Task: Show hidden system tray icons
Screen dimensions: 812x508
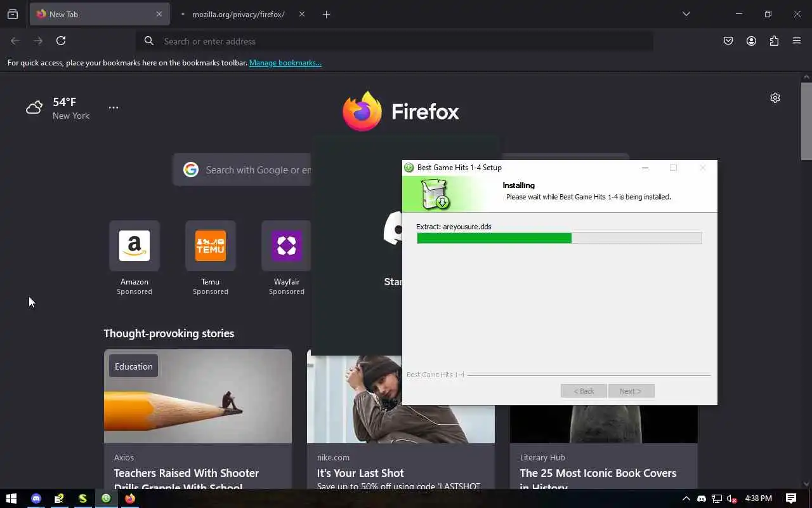Action: coord(686,498)
